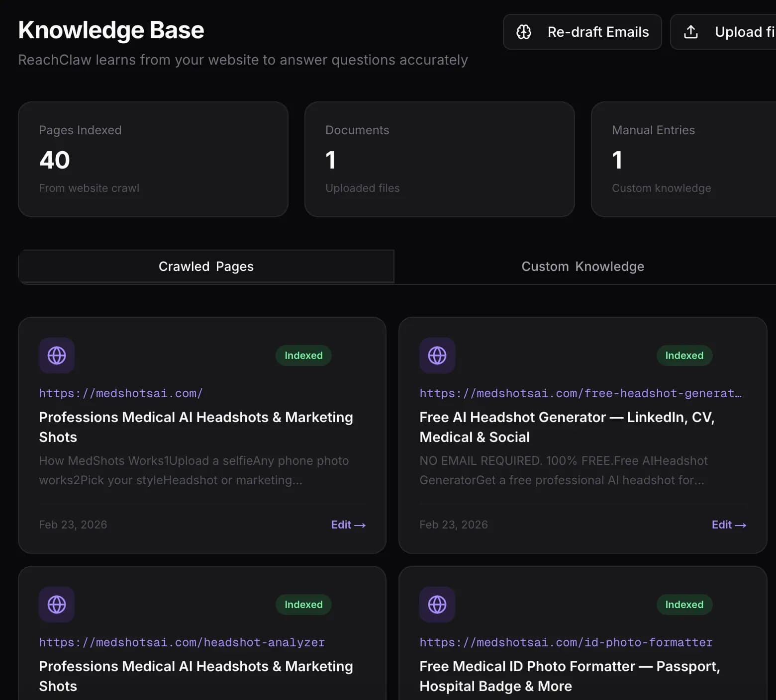Click globe icon on free-headshot-generator card
The width and height of the screenshot is (776, 700).
(x=437, y=355)
